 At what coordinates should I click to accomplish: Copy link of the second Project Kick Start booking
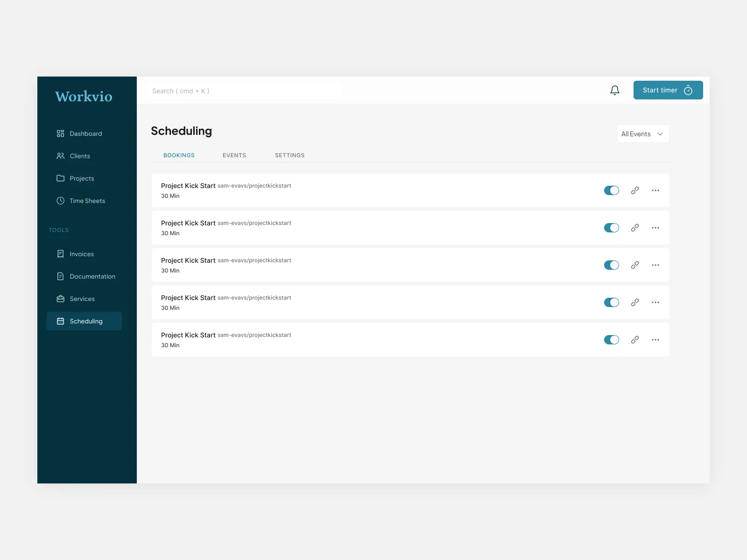coord(635,228)
